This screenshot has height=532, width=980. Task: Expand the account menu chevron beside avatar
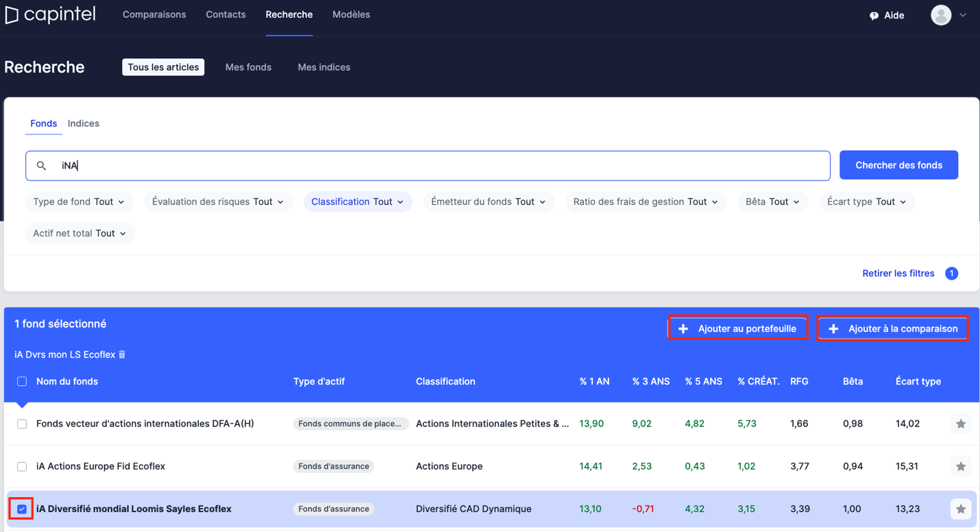click(x=963, y=15)
